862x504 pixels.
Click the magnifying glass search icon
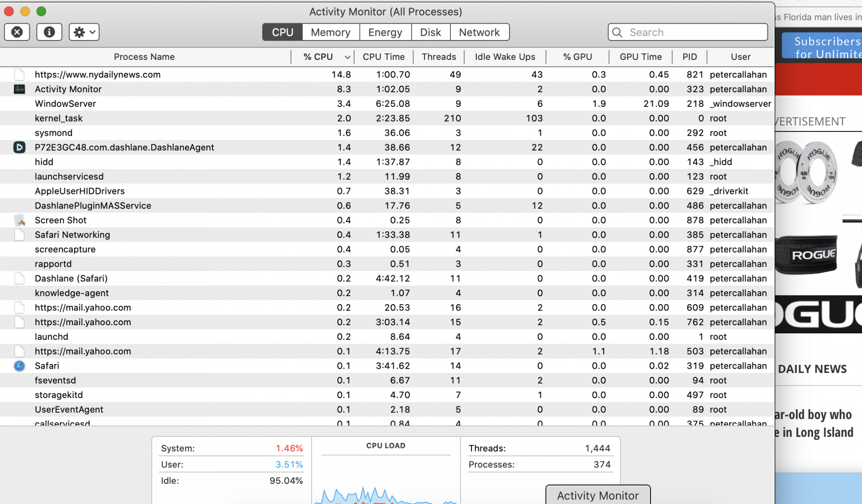pos(617,32)
